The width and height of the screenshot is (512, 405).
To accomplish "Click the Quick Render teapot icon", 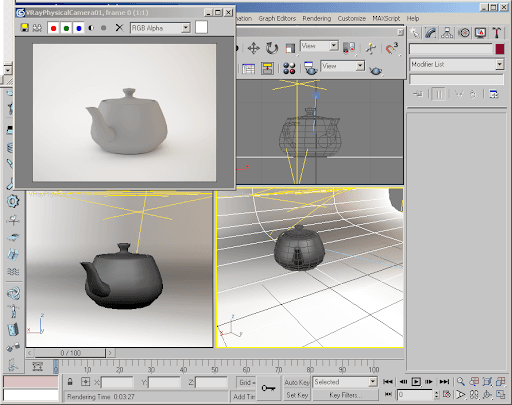I will [x=375, y=70].
